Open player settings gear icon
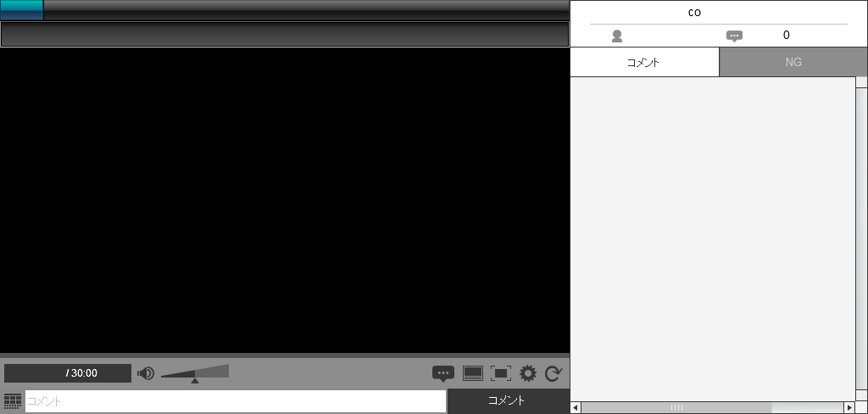This screenshot has height=414, width=868. click(528, 373)
